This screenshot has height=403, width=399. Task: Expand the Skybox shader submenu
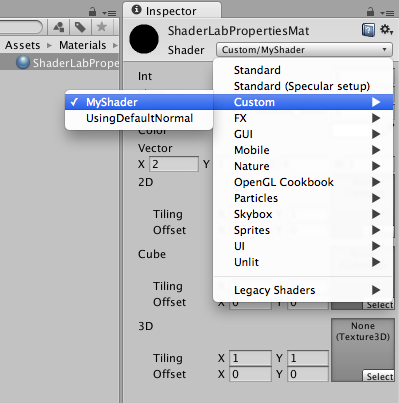(303, 214)
